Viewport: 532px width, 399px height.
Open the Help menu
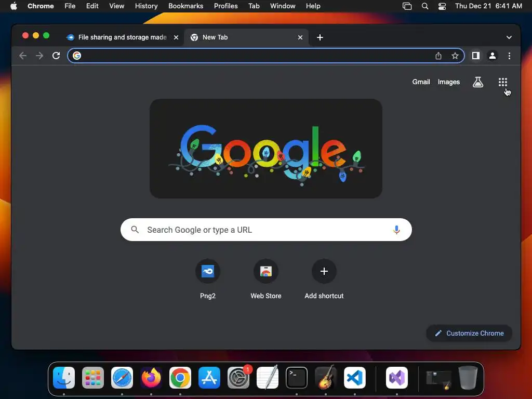tap(313, 6)
